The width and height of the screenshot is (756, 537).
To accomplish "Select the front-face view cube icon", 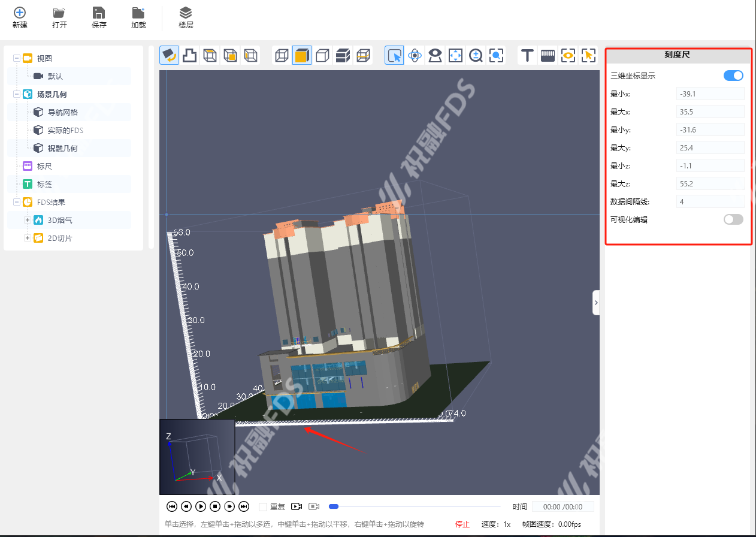I will [x=230, y=56].
